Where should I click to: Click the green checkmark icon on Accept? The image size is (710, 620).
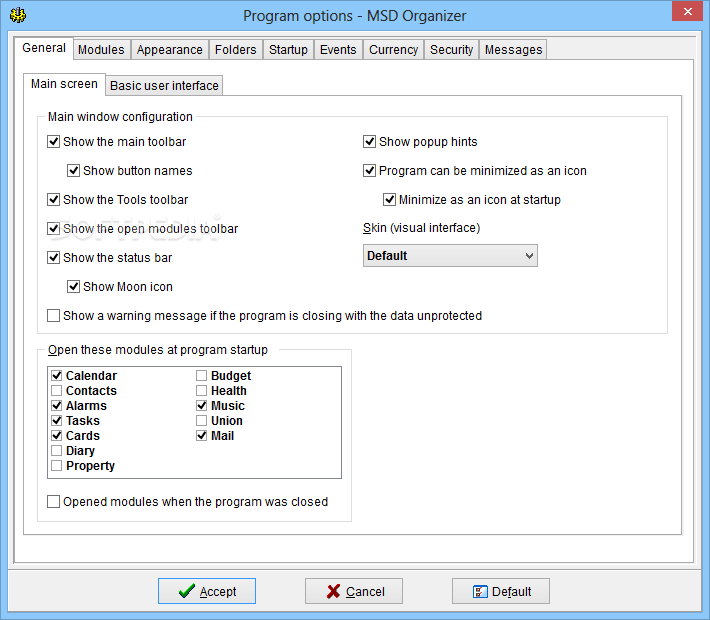pyautogui.click(x=186, y=591)
